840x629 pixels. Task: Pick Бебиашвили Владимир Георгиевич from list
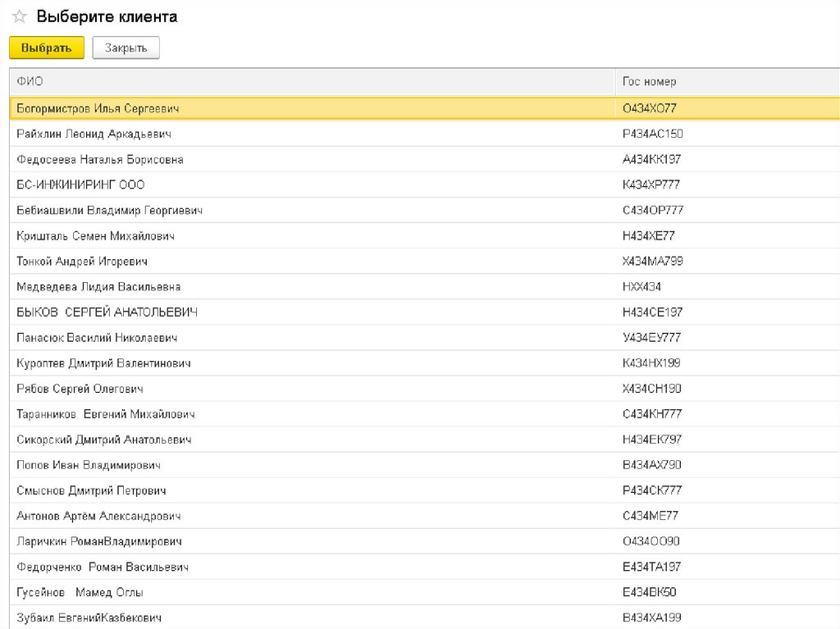pyautogui.click(x=109, y=210)
